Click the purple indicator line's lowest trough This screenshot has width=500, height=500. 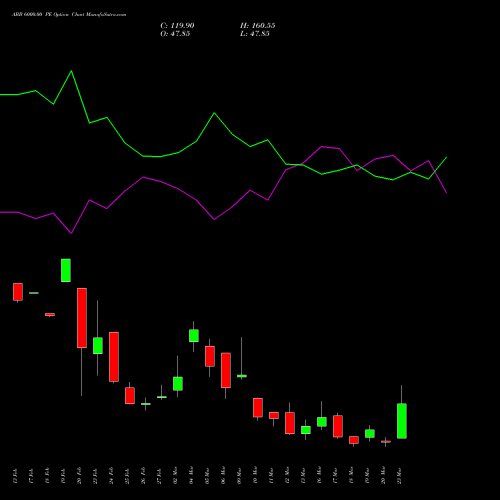(71, 233)
